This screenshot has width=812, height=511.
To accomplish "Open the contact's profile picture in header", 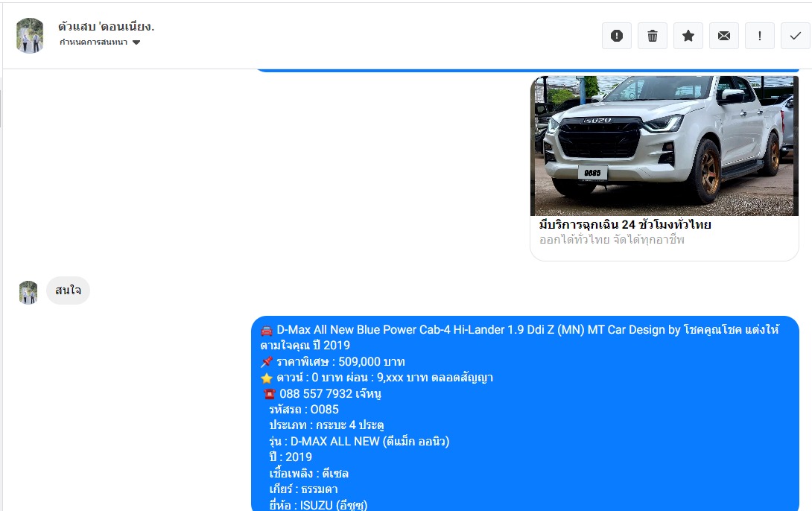I will [x=30, y=35].
